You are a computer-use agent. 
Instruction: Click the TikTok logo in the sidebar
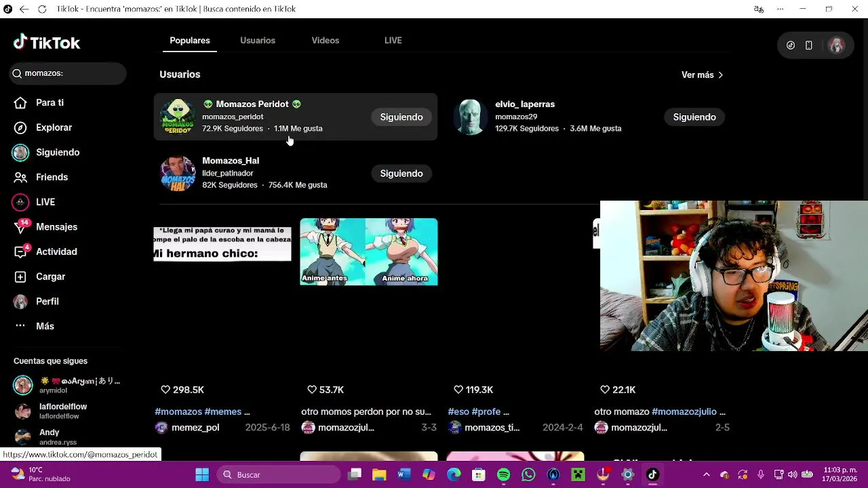[47, 43]
